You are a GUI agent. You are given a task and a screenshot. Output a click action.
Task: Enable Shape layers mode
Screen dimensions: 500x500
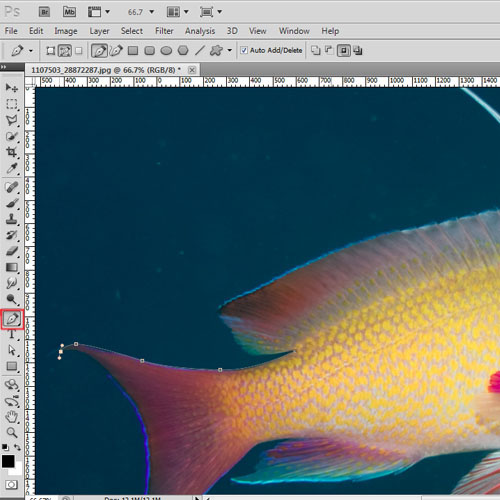[x=50, y=51]
